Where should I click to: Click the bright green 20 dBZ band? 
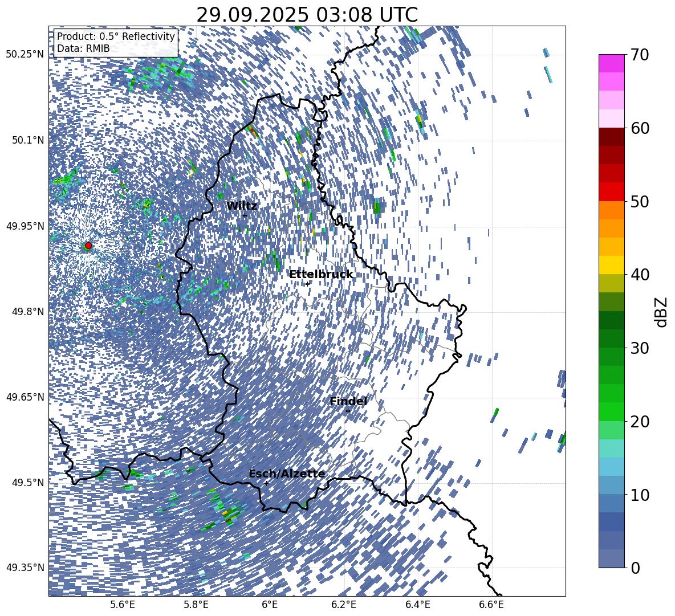(611, 411)
